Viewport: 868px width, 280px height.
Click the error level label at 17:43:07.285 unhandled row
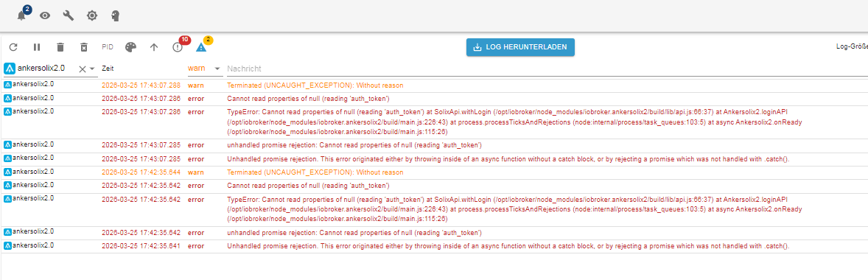(x=196, y=146)
